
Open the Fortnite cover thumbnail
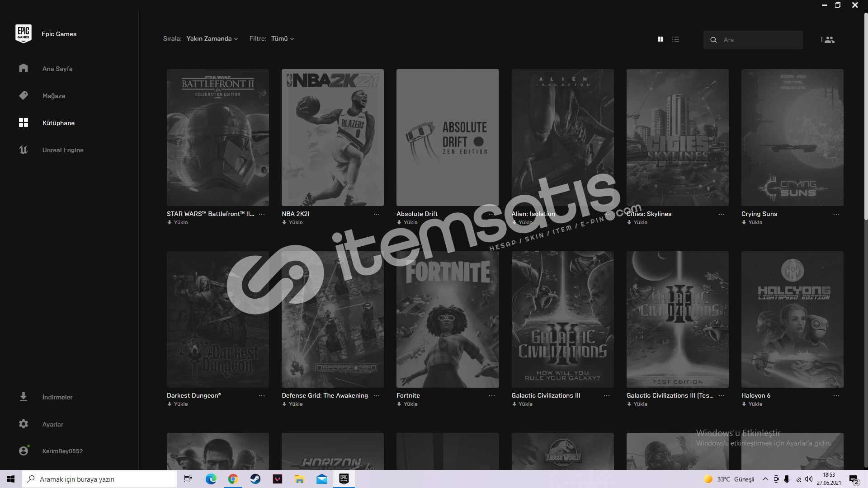448,319
